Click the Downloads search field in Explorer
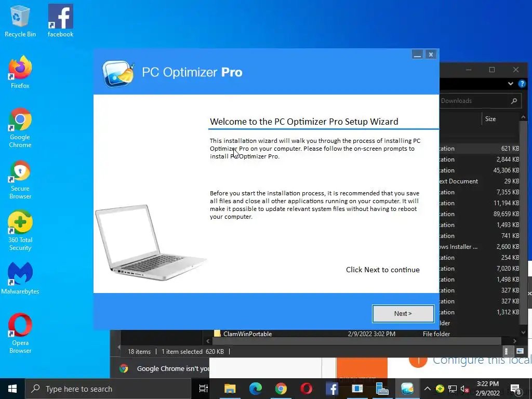This screenshot has width=532, height=399. [480, 101]
